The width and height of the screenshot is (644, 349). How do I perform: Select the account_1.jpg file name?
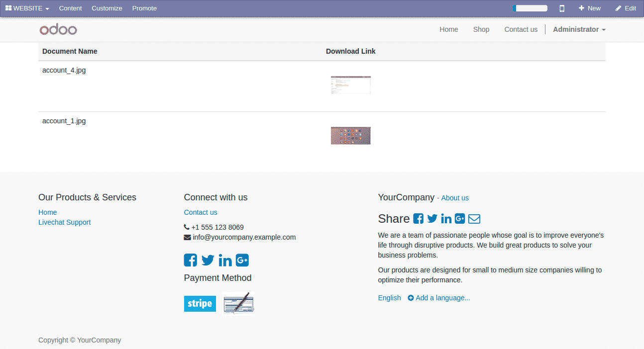(64, 121)
